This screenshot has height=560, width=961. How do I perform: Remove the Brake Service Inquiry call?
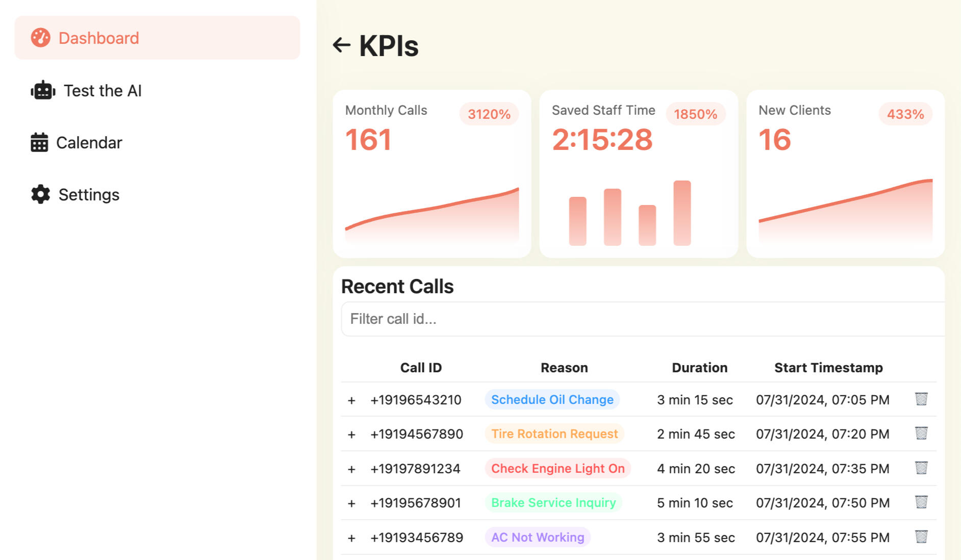coord(921,502)
